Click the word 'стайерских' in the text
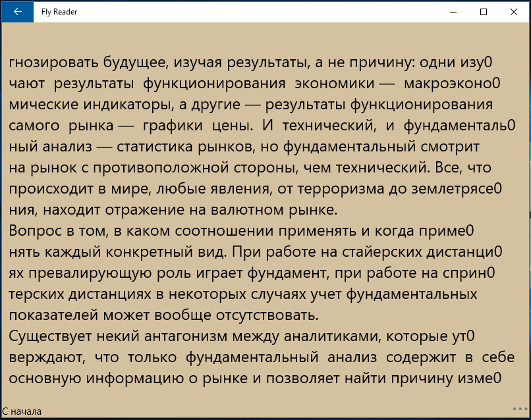 pos(381,252)
